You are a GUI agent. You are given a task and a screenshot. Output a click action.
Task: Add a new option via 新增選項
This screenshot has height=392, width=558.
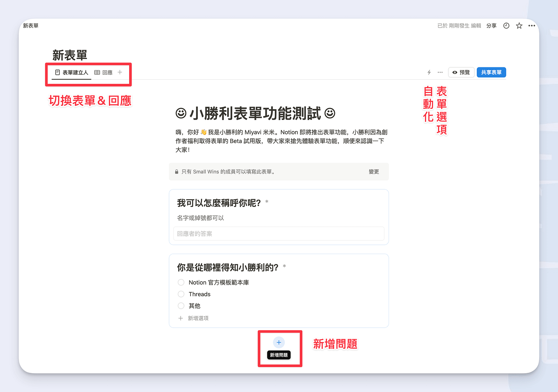tap(198, 318)
